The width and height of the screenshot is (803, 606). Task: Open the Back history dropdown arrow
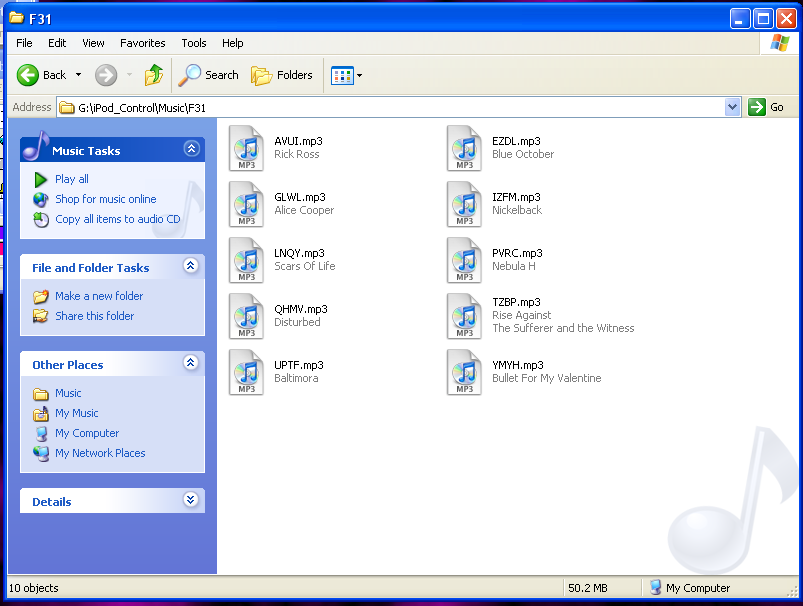(78, 75)
